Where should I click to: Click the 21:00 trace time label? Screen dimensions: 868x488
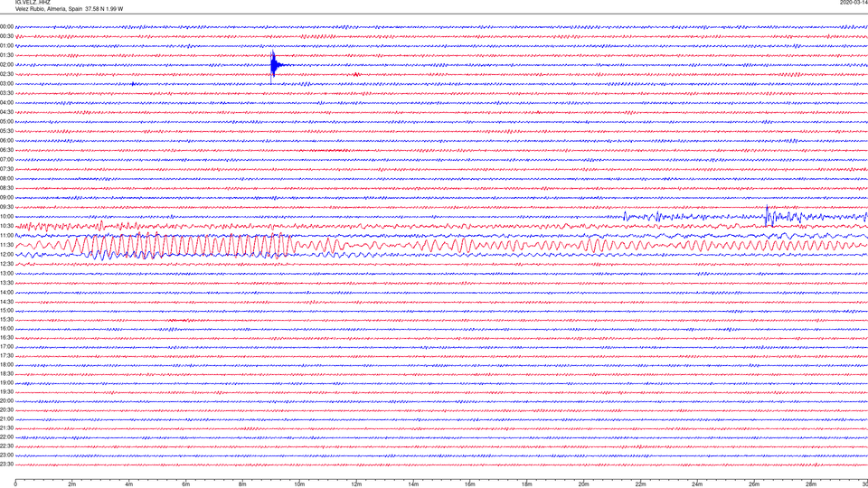click(6, 419)
